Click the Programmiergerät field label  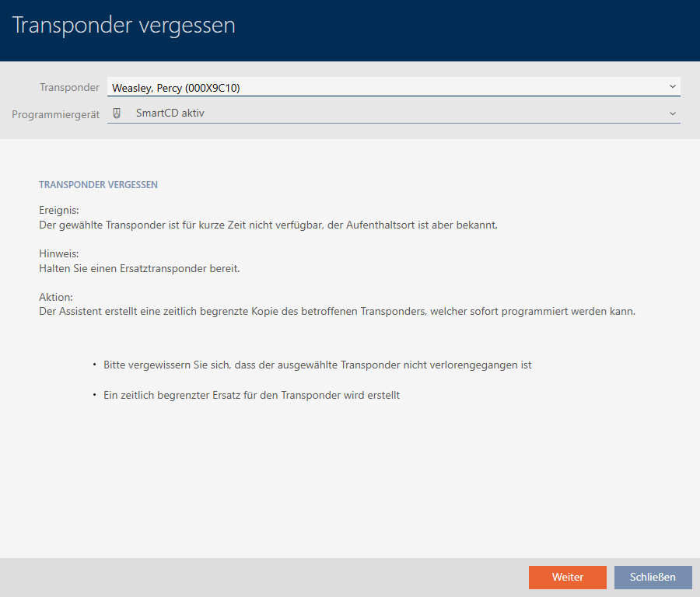[x=55, y=113]
